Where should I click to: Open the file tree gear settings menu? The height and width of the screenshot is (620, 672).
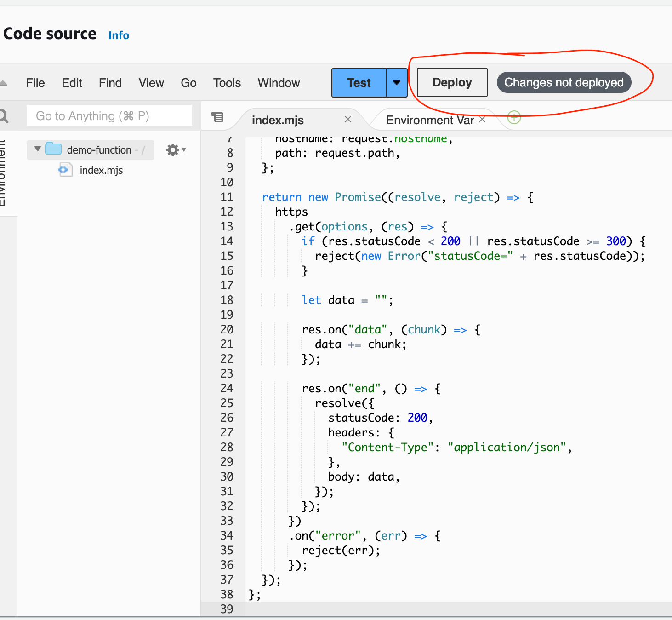pos(176,150)
